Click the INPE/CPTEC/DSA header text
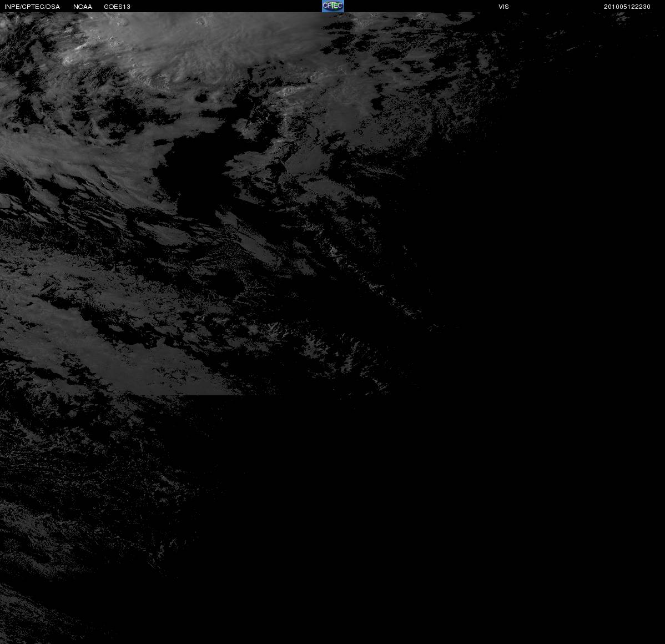 point(32,7)
